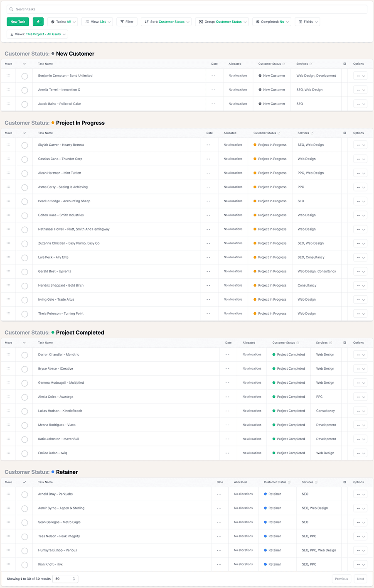This screenshot has width=374, height=588.
Task: Click into the Search tasks field
Action: point(187,9)
